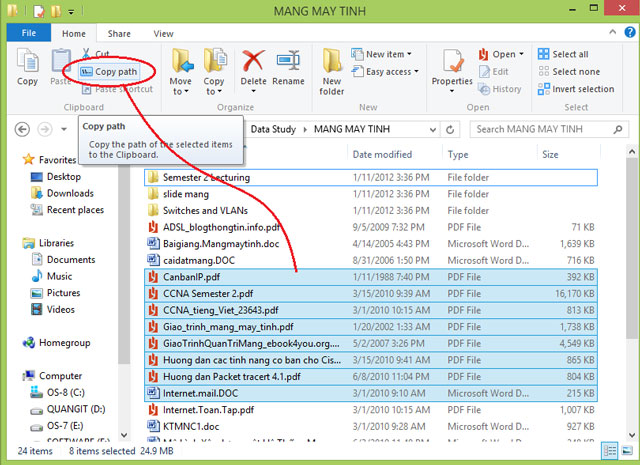Open the Videos library

[53, 309]
